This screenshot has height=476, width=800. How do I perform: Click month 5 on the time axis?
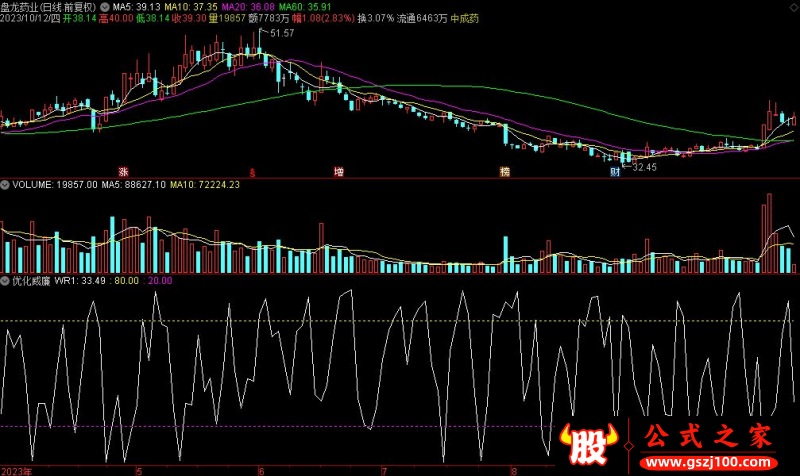[x=139, y=471]
